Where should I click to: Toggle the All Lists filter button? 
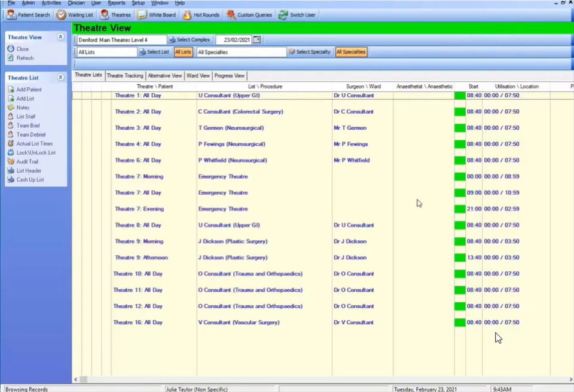[x=183, y=52]
